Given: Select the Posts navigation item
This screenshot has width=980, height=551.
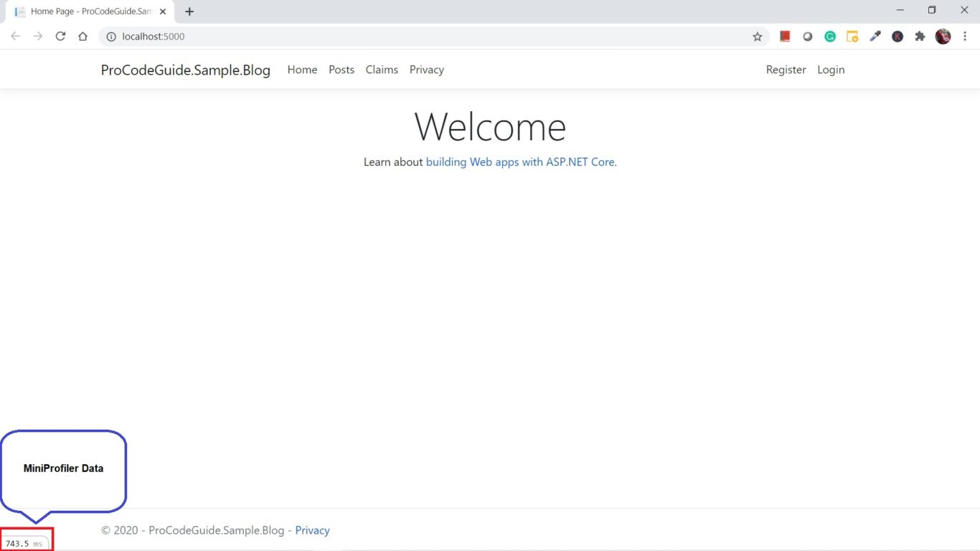Looking at the screenshot, I should pos(341,70).
